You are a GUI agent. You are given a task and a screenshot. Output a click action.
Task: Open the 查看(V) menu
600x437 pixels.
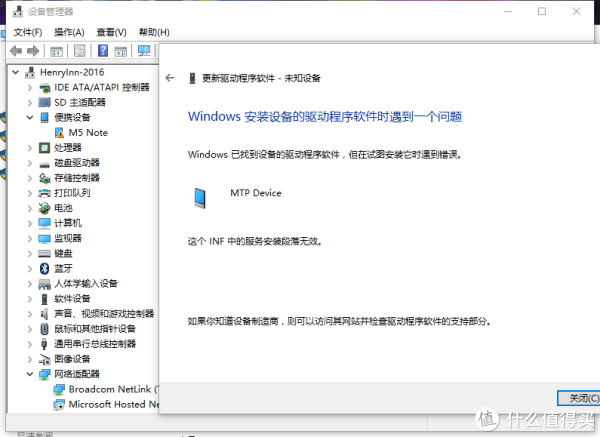point(111,32)
